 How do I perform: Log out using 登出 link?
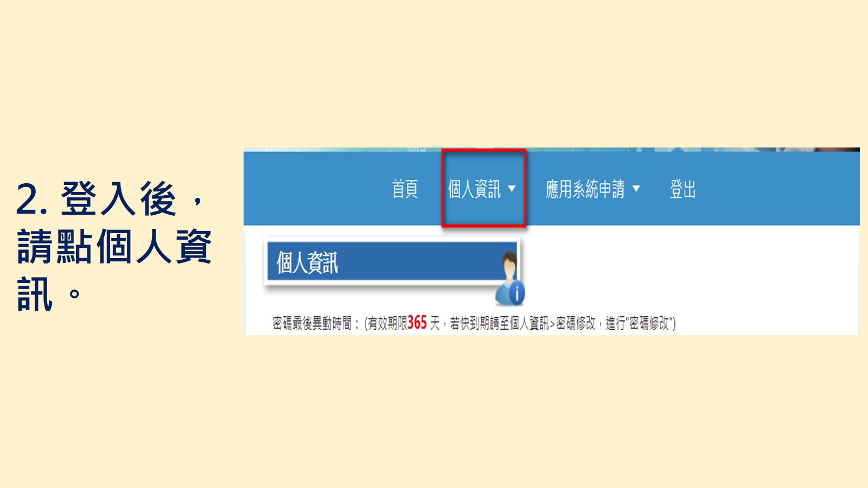click(x=683, y=189)
